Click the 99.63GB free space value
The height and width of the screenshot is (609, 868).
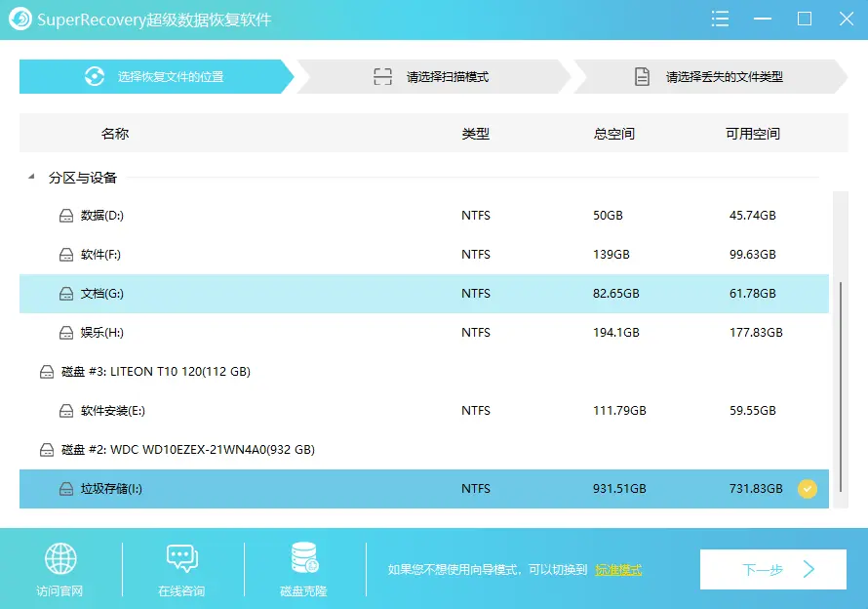[x=752, y=255]
